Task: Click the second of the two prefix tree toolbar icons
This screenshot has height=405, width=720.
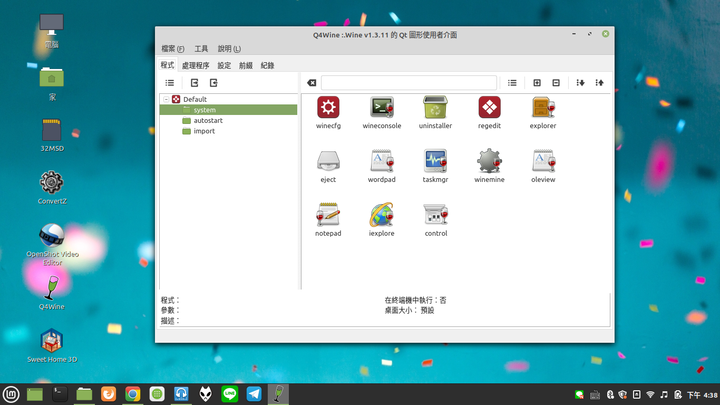Action: coord(214,83)
